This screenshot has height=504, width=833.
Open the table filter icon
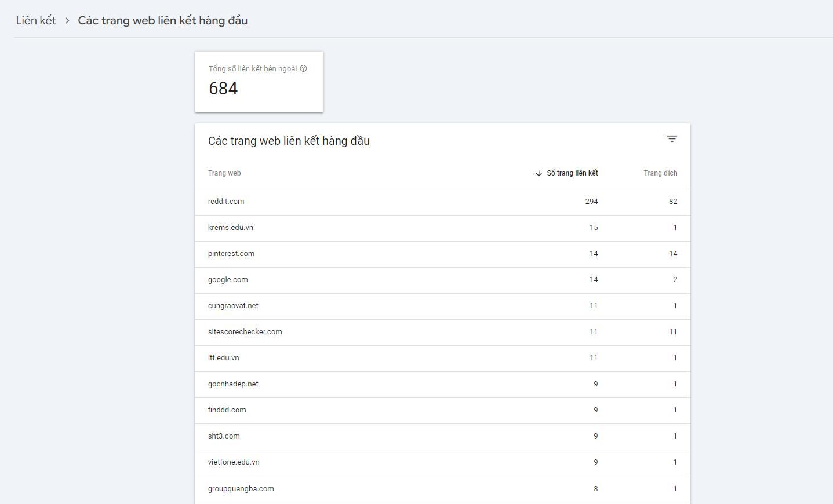[x=672, y=139]
